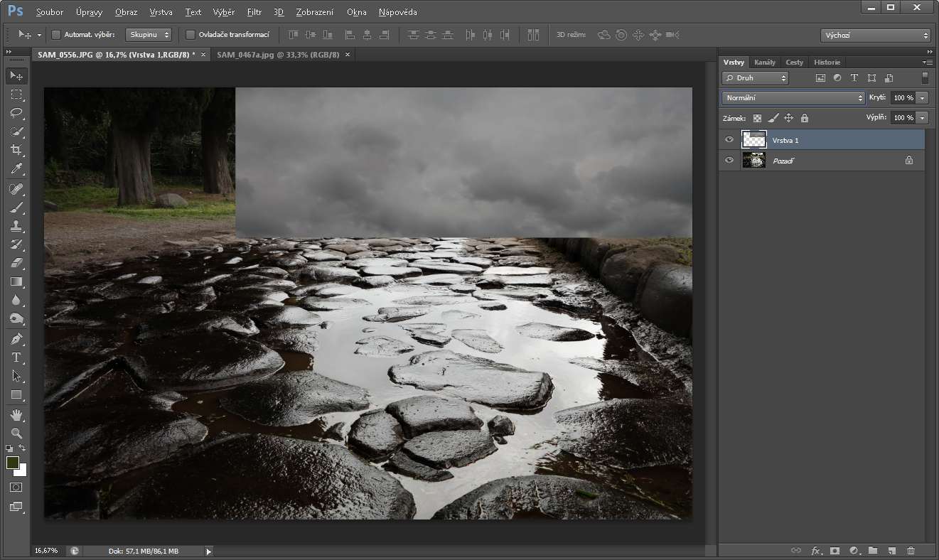Expand the Skupinu selection dropdown

(x=149, y=35)
